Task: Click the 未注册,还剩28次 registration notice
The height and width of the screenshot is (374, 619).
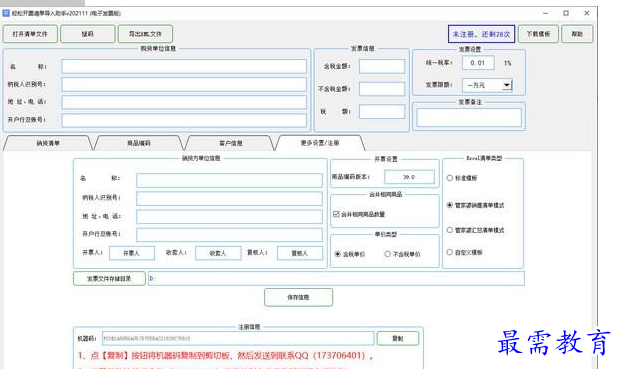Action: (x=481, y=34)
